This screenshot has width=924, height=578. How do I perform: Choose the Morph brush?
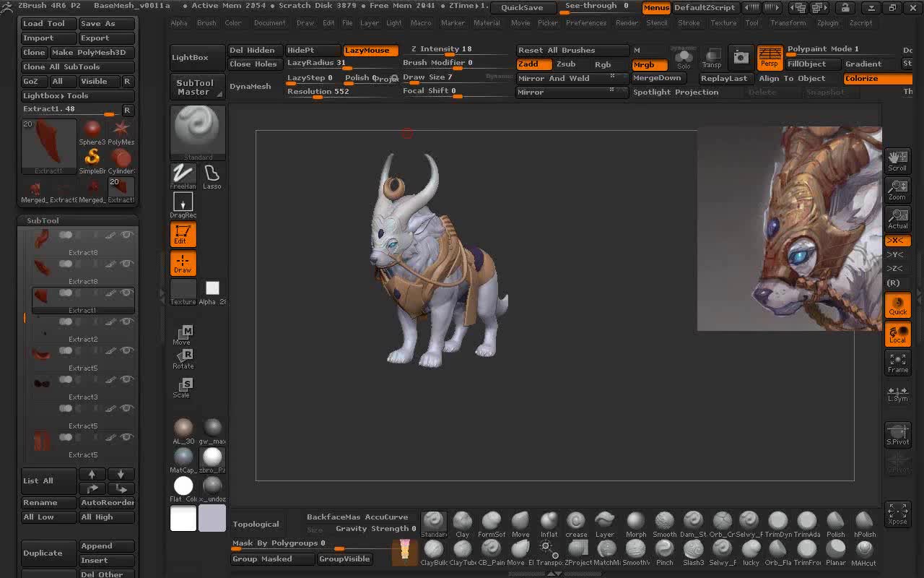[x=635, y=524]
